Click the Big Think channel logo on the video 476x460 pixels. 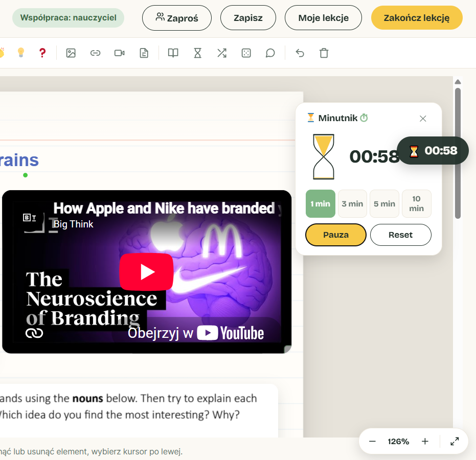coord(30,218)
